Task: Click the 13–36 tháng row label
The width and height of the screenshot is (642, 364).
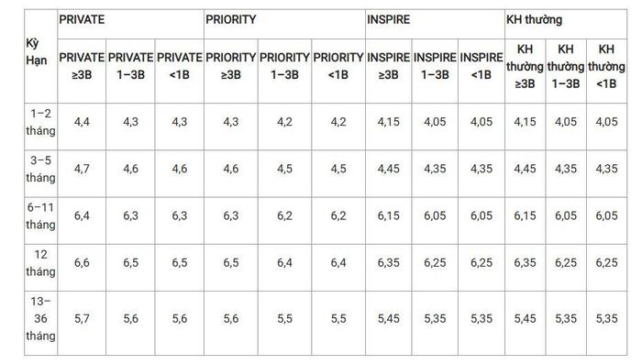Action: [41, 323]
